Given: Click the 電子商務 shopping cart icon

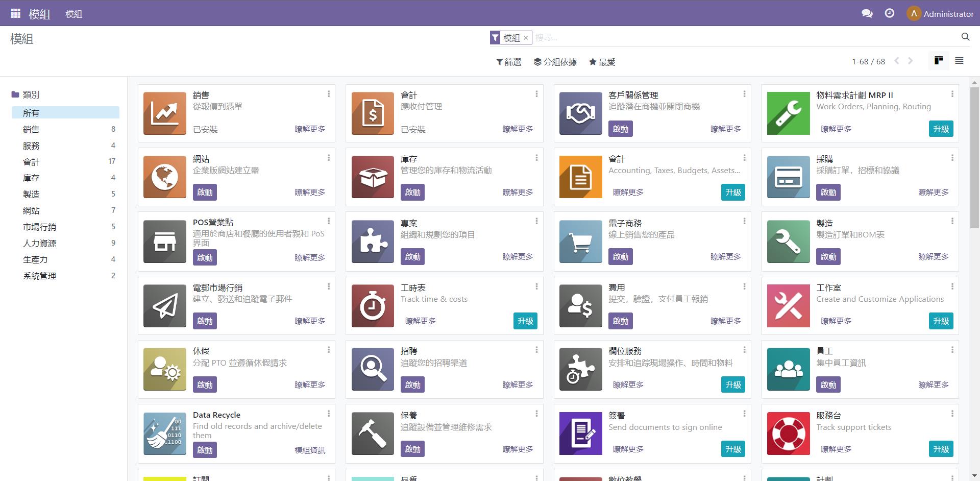Looking at the screenshot, I should tap(580, 242).
